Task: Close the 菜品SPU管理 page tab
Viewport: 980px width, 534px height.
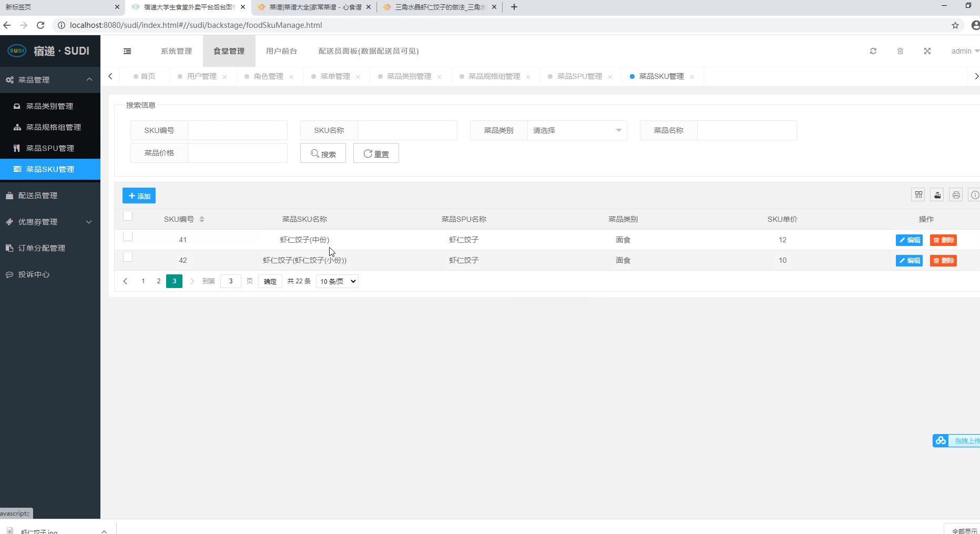Action: (610, 77)
